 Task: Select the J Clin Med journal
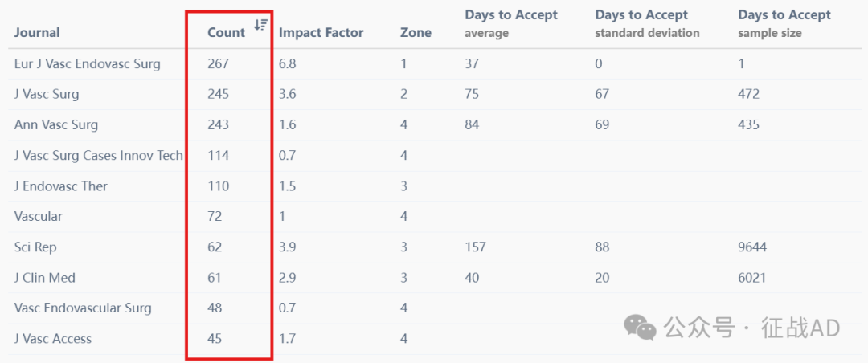point(45,277)
